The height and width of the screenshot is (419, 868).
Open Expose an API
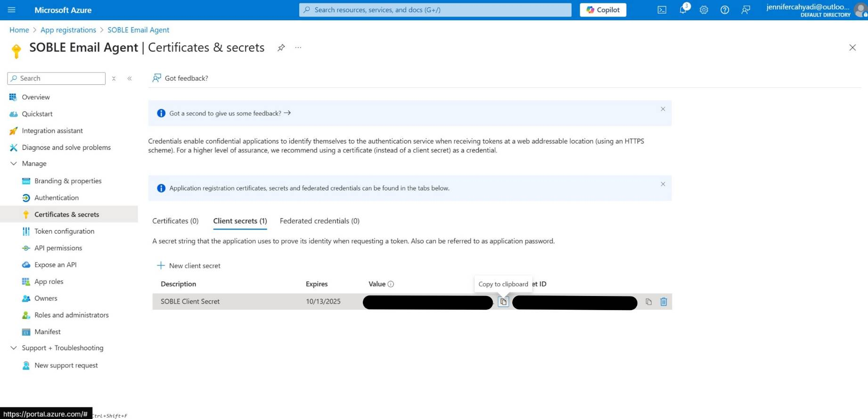point(55,265)
